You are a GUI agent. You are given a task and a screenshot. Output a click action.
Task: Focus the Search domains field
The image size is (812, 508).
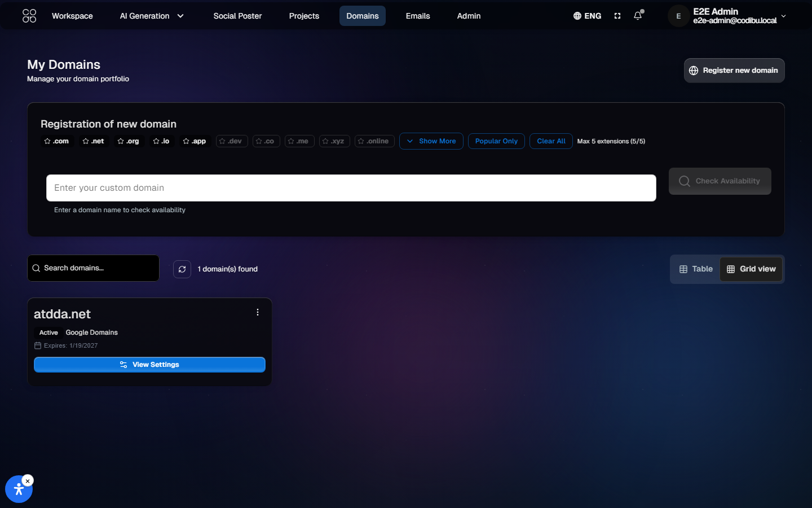tap(93, 268)
